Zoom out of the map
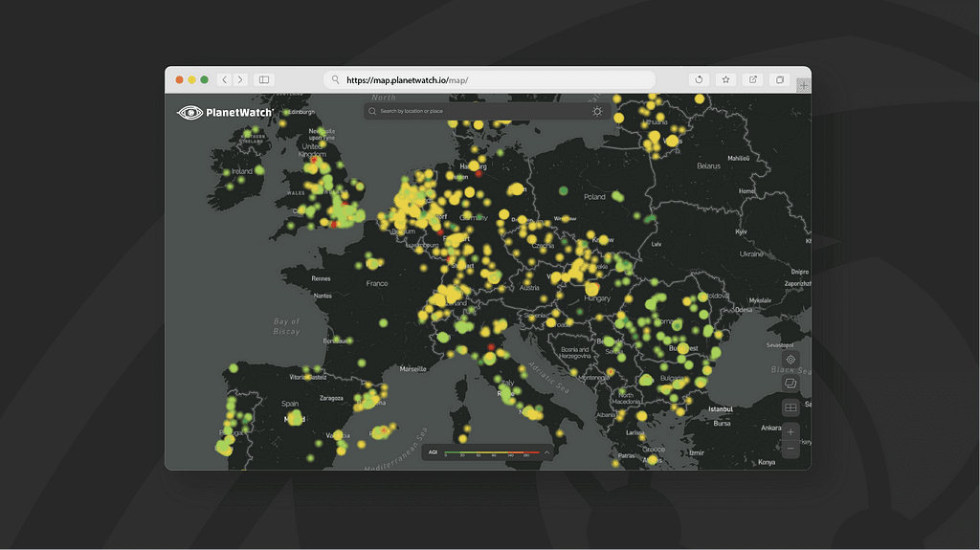The width and height of the screenshot is (980, 550). 791,449
